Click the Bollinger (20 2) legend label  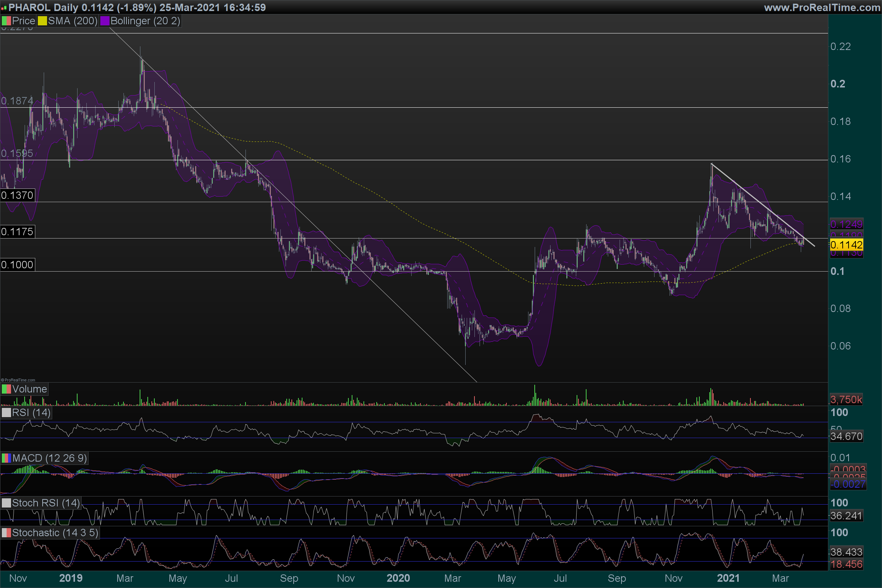click(x=145, y=21)
